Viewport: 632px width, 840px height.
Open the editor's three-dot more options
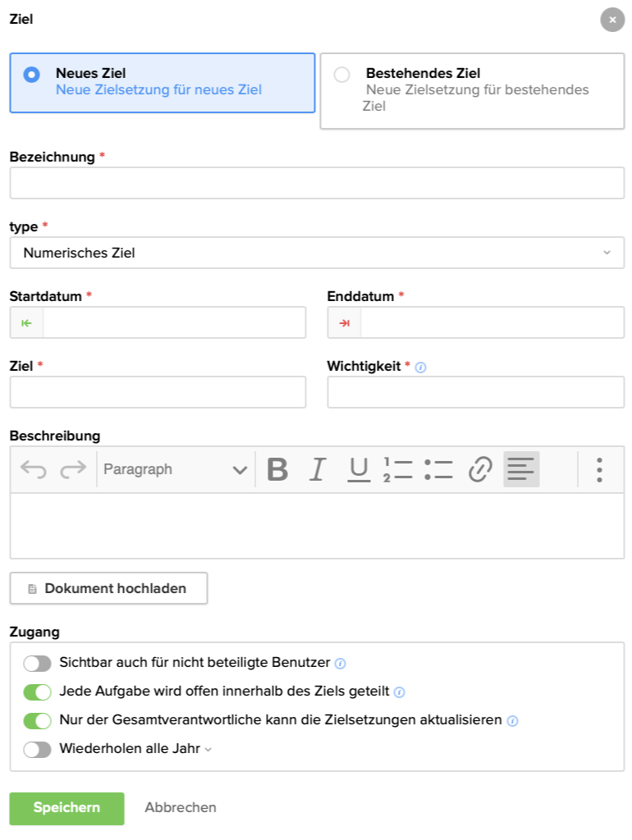(x=600, y=469)
